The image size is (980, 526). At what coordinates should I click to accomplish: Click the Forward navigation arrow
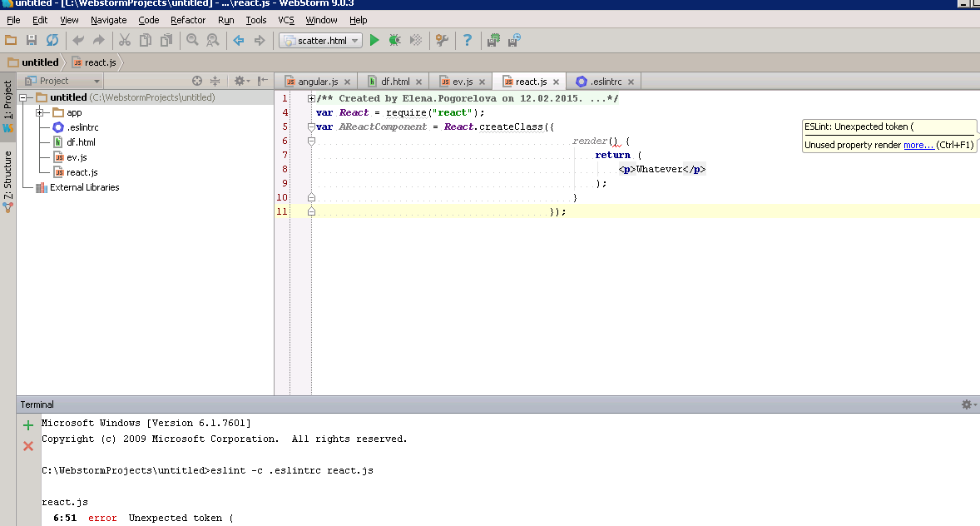(260, 41)
